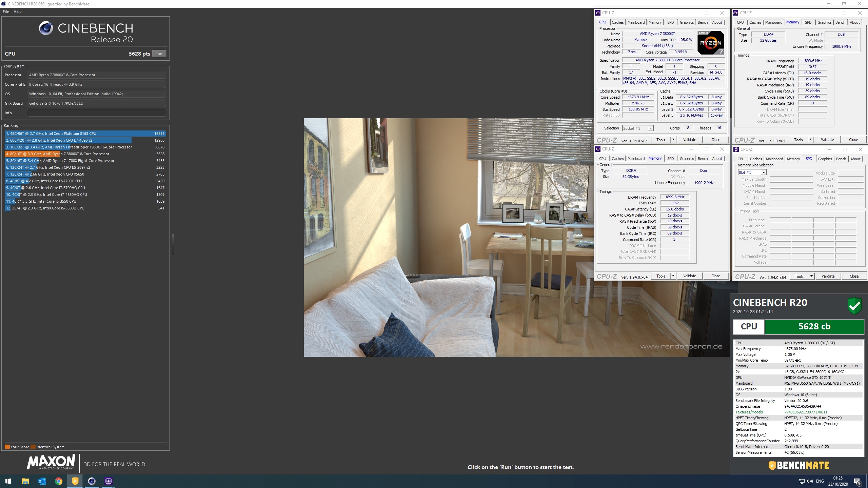The image size is (868, 488).
Task: Open Mainboard tab in top-left CPU-Z
Action: click(636, 22)
